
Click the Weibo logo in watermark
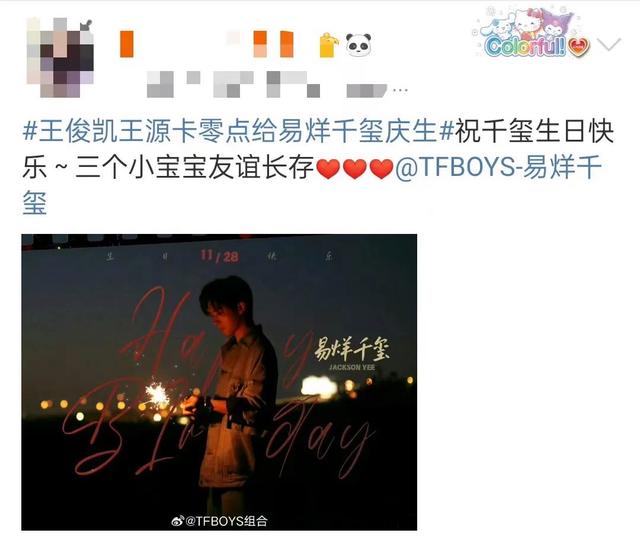pos(177,521)
